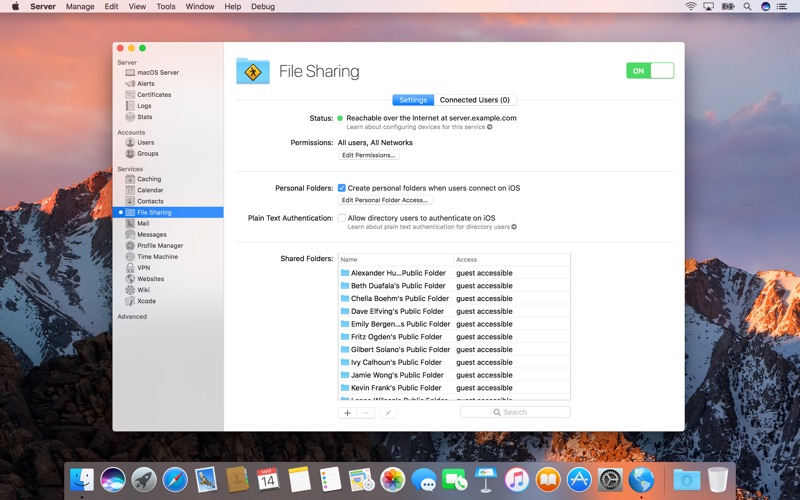Open Learn about configuring devices link
The height and width of the screenshot is (500, 800).
[419, 127]
